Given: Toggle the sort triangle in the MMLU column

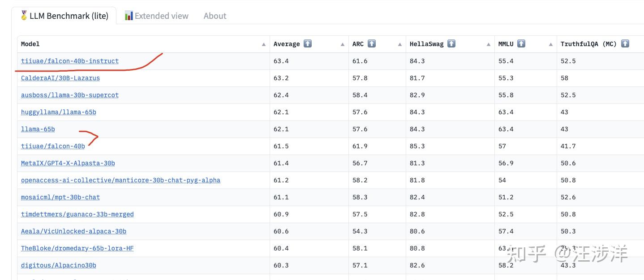Looking at the screenshot, I should 551,44.
